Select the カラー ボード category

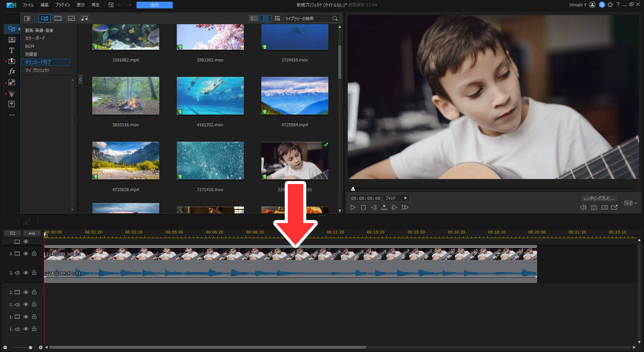[x=35, y=38]
